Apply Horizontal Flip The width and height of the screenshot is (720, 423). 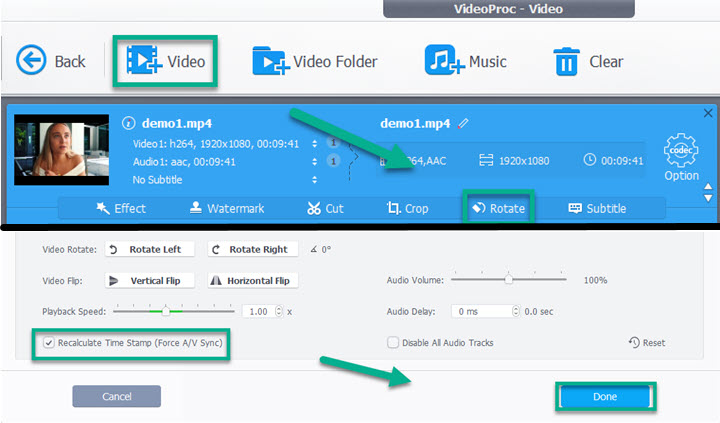click(253, 281)
